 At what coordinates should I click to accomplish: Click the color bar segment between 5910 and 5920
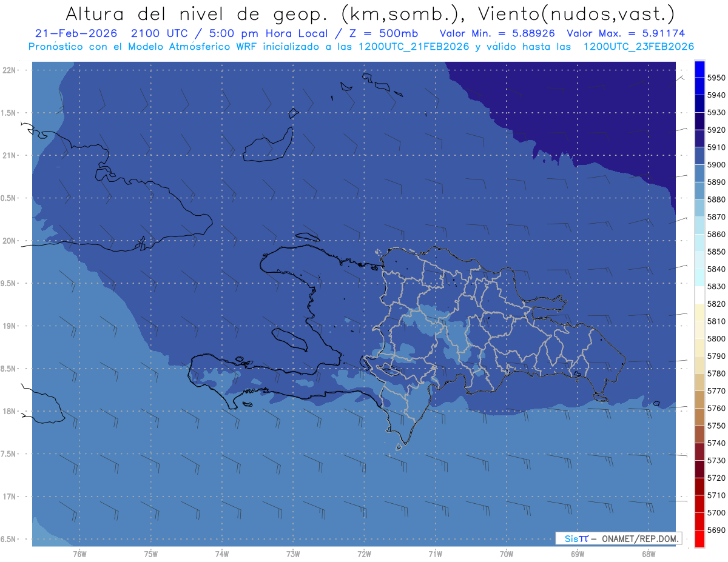click(x=699, y=139)
